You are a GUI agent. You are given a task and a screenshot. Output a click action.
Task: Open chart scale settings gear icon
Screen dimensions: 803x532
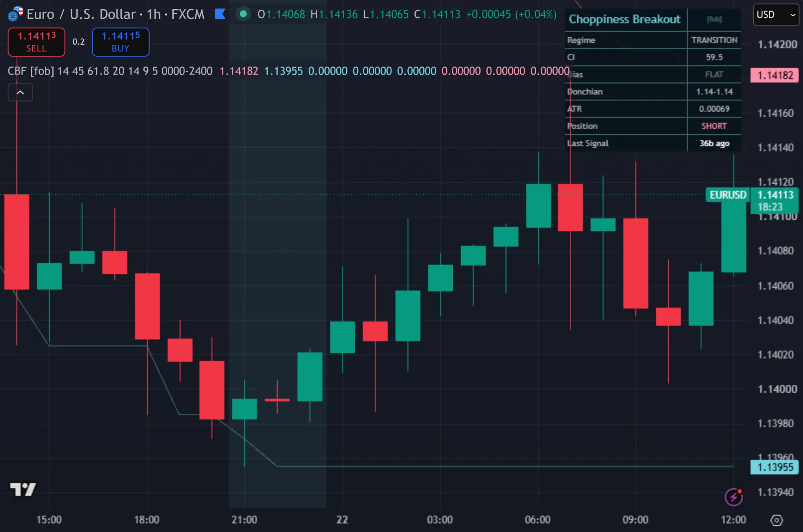(x=777, y=520)
